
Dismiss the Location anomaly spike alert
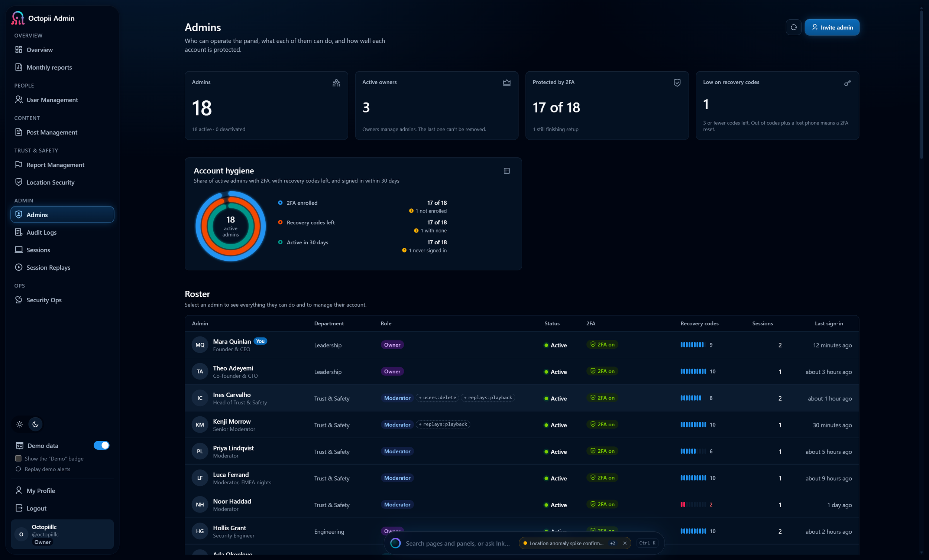[x=625, y=543]
